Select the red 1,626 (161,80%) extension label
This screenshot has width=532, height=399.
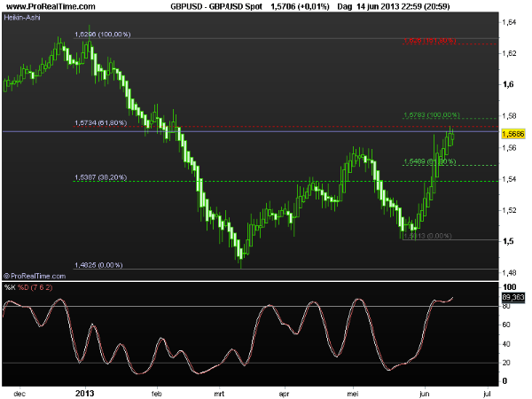point(430,41)
